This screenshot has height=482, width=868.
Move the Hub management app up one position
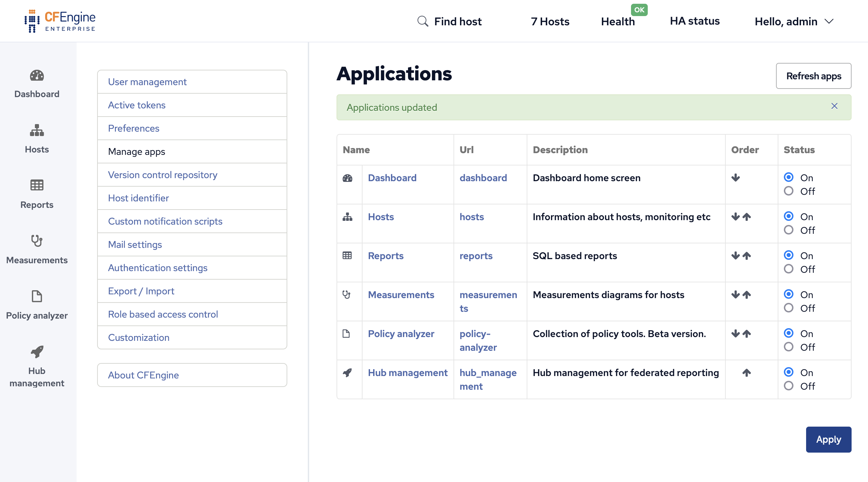point(746,373)
